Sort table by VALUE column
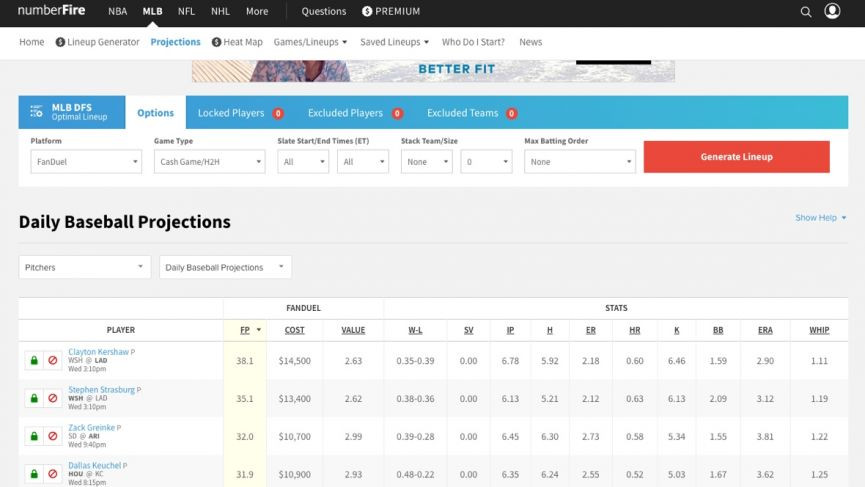Screen dimensions: 865x487 [353, 330]
